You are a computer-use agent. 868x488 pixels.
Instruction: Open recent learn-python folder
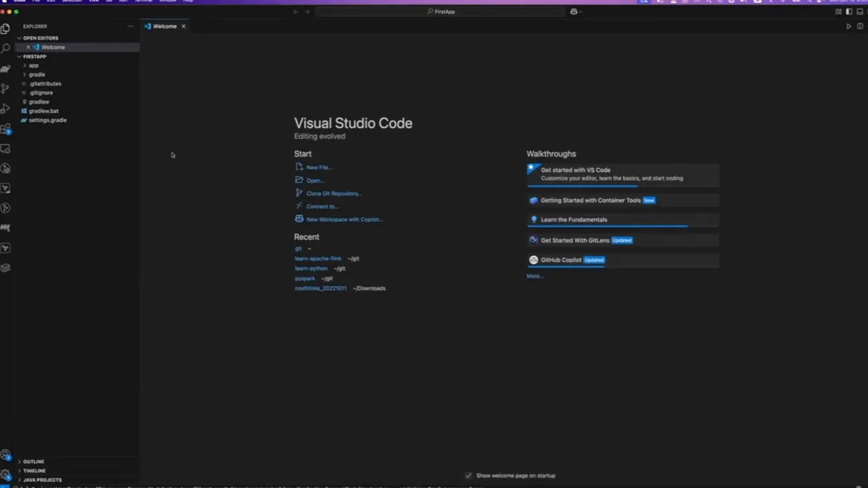pyautogui.click(x=311, y=268)
